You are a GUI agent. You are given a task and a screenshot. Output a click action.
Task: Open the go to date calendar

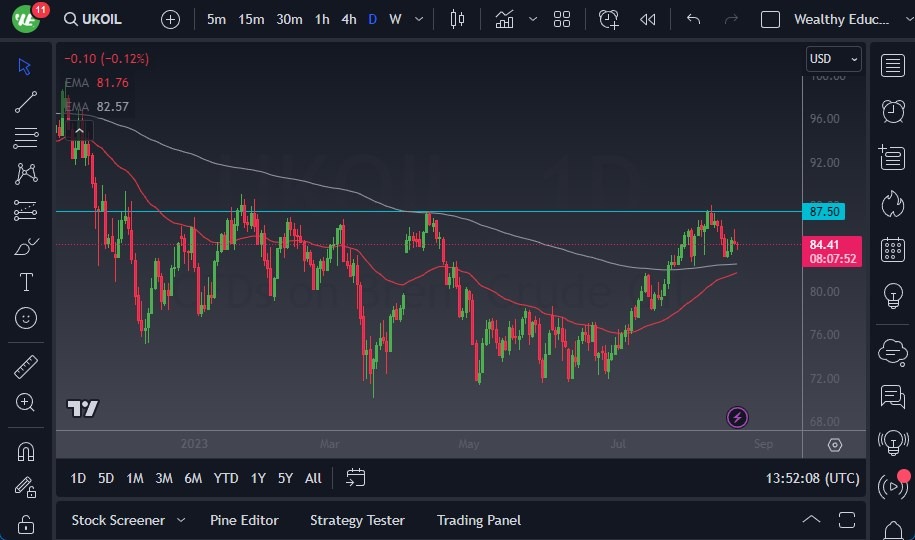coord(355,478)
